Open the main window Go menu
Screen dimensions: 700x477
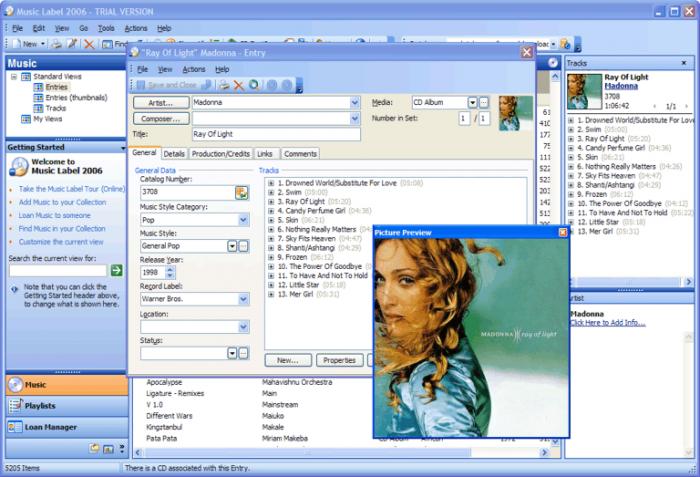pos(83,28)
